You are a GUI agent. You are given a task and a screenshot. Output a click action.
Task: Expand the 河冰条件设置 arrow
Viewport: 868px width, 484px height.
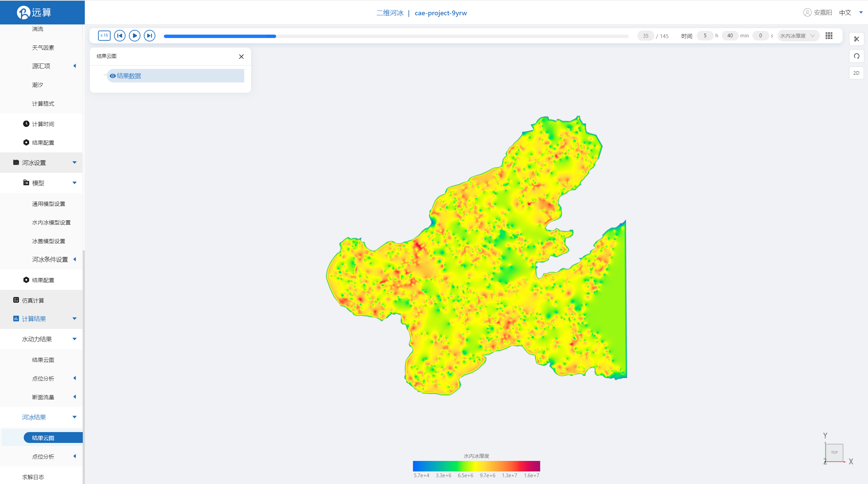coord(75,260)
